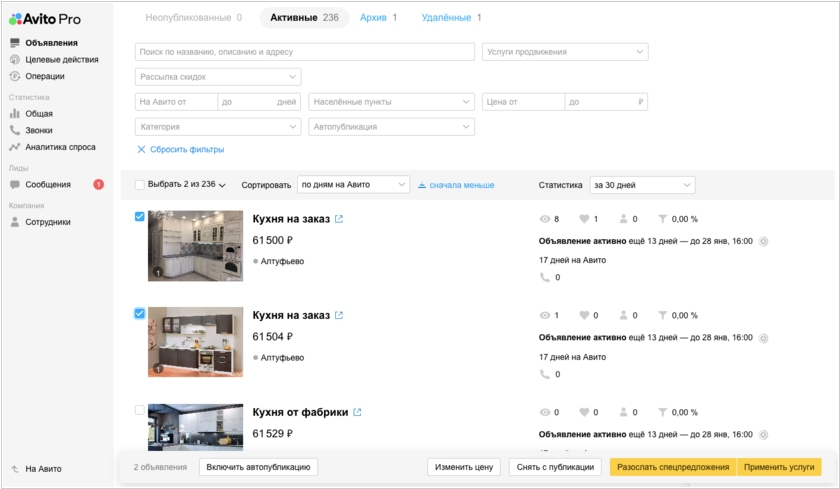Open the Статистика за 30 дней dropdown
840x489 pixels.
point(641,185)
